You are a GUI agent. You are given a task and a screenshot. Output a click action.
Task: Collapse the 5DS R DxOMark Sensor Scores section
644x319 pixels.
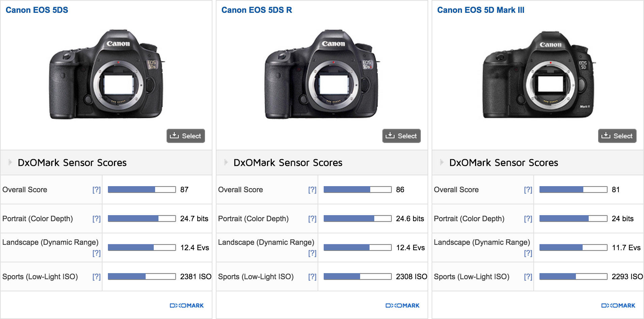[x=226, y=163]
